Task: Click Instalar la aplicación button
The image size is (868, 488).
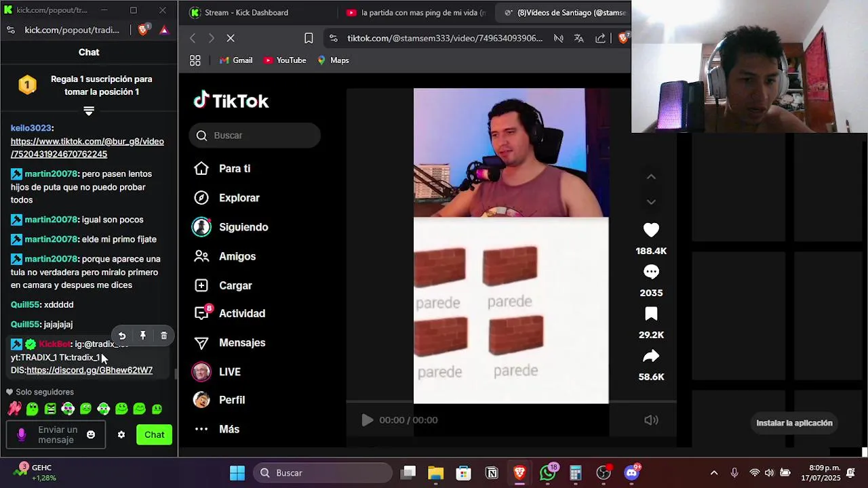Action: click(x=794, y=423)
